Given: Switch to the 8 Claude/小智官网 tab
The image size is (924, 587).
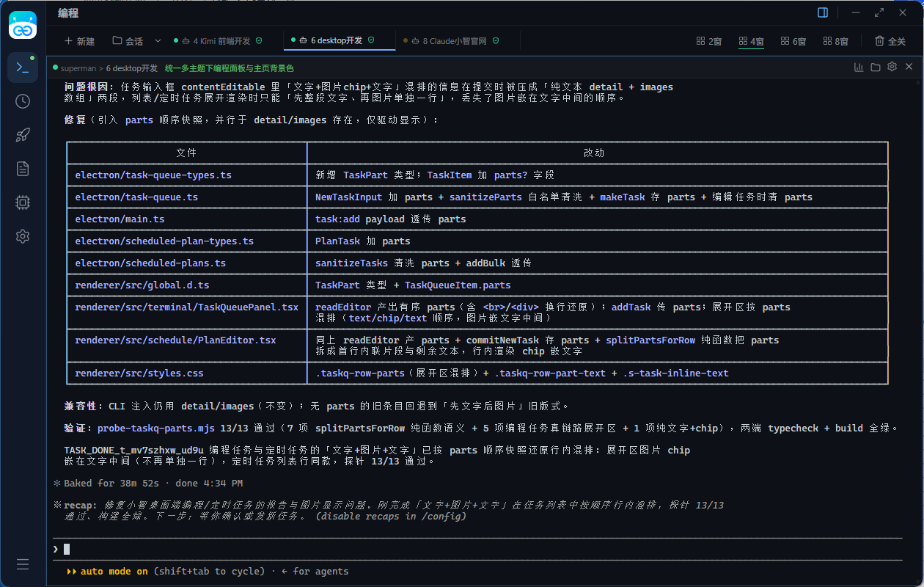Looking at the screenshot, I should click(452, 41).
